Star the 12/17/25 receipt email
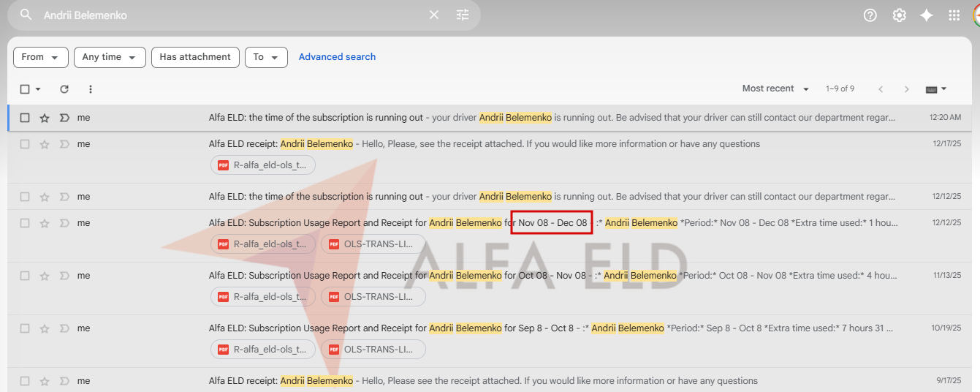Viewport: 980px width, 392px height. 45,144
